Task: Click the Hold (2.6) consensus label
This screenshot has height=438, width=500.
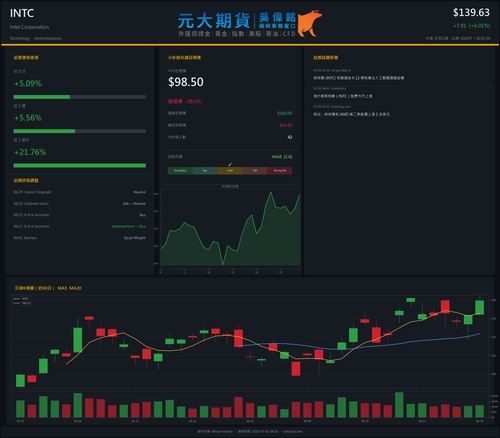Action: (282, 157)
